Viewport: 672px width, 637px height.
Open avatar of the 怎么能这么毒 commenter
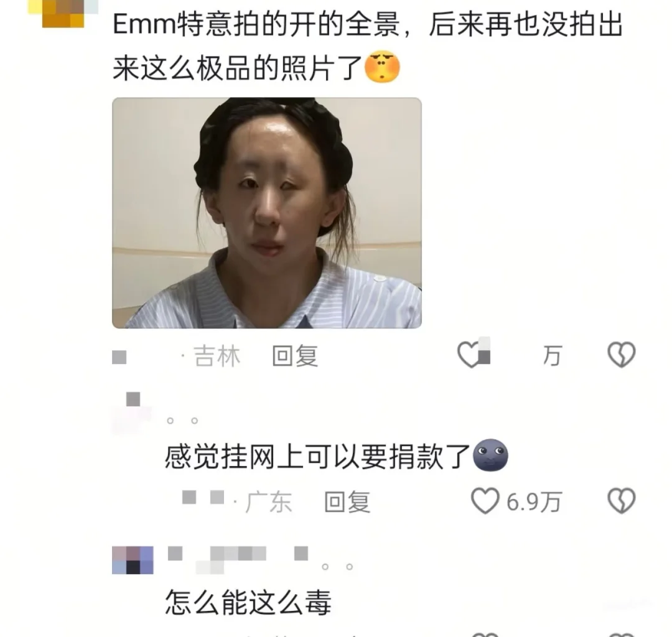coord(133,560)
